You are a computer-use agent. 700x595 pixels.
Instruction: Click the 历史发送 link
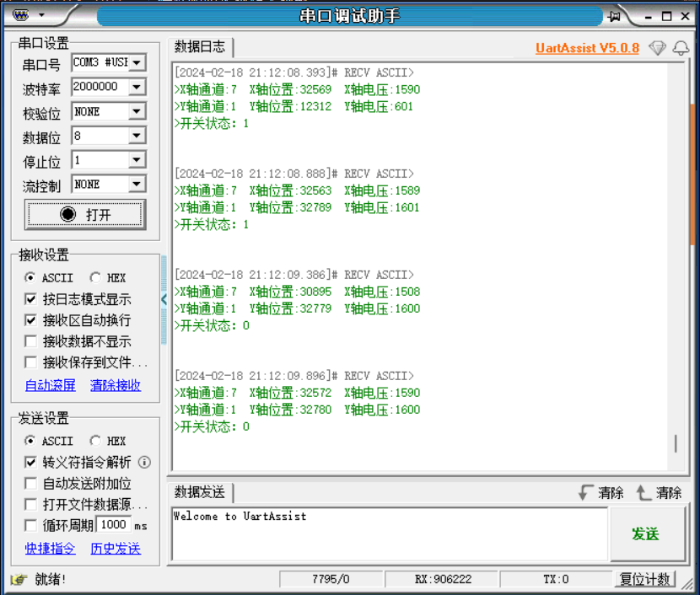click(116, 549)
